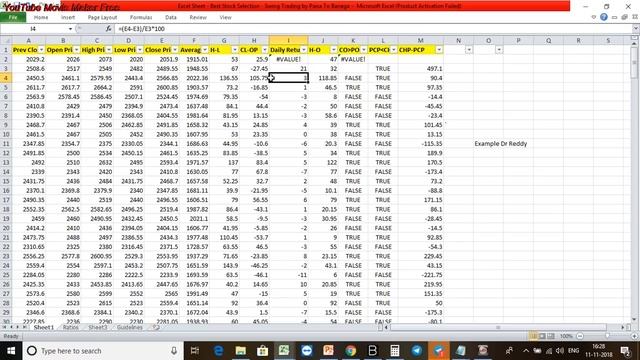The width and height of the screenshot is (640, 360).
Task: Open the Calculator from the taskbar
Action: pyautogui.click(x=395, y=351)
